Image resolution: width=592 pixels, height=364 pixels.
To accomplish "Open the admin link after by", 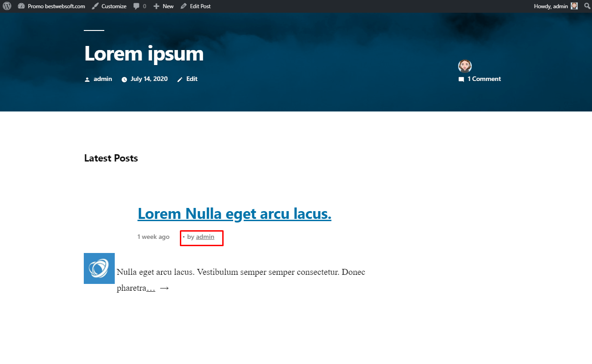I will (x=205, y=237).
